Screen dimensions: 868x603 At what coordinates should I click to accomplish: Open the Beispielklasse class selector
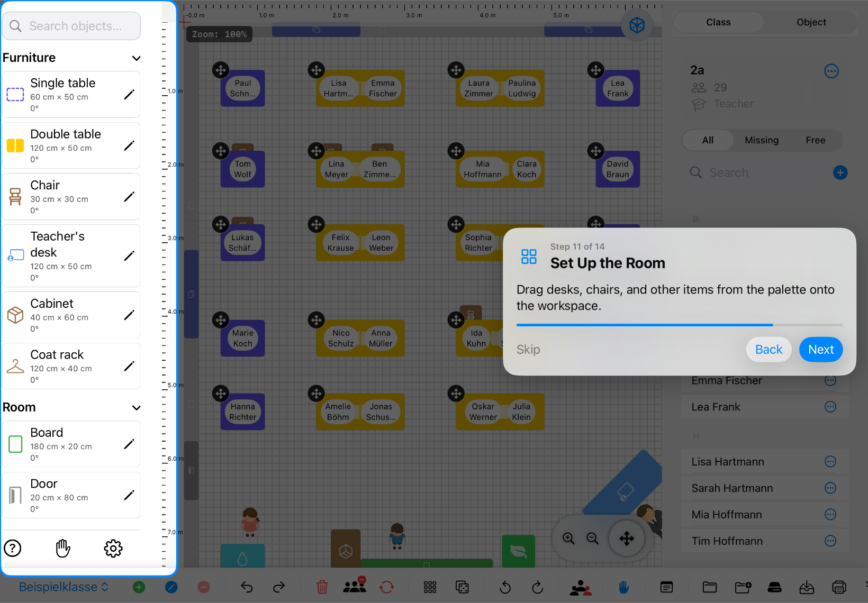[64, 587]
